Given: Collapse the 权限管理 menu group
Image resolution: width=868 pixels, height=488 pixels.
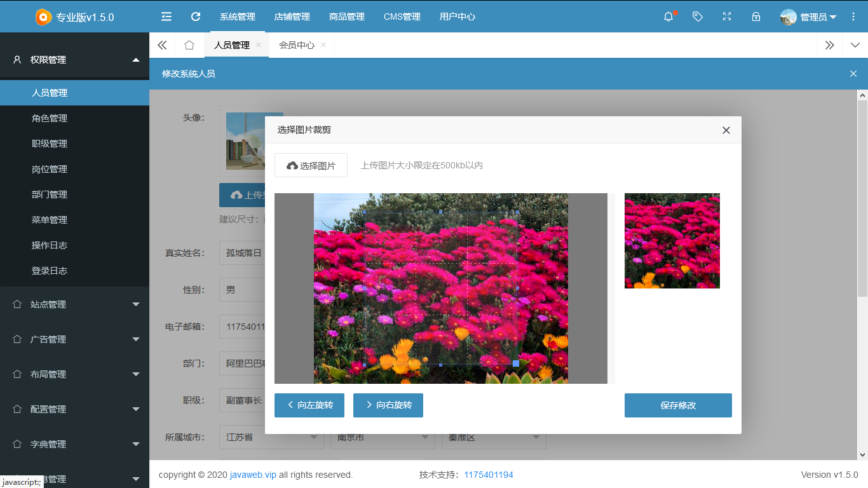Looking at the screenshot, I should point(135,60).
